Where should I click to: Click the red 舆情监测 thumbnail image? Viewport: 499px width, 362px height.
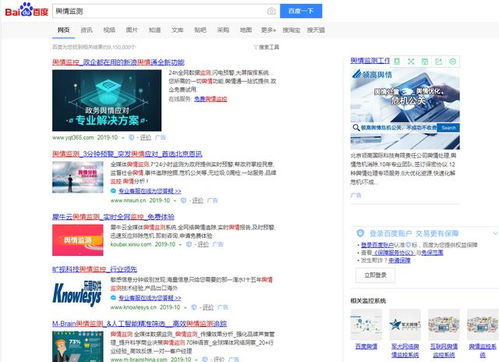point(78,240)
